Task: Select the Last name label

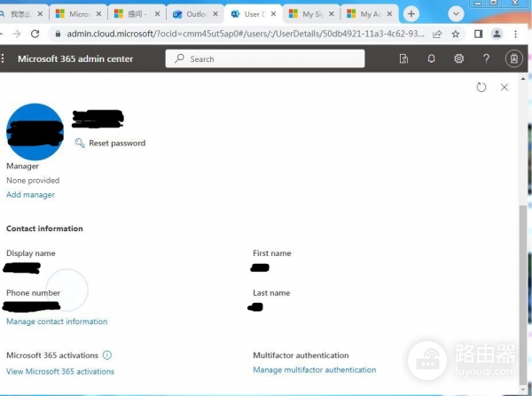Action: click(x=271, y=292)
